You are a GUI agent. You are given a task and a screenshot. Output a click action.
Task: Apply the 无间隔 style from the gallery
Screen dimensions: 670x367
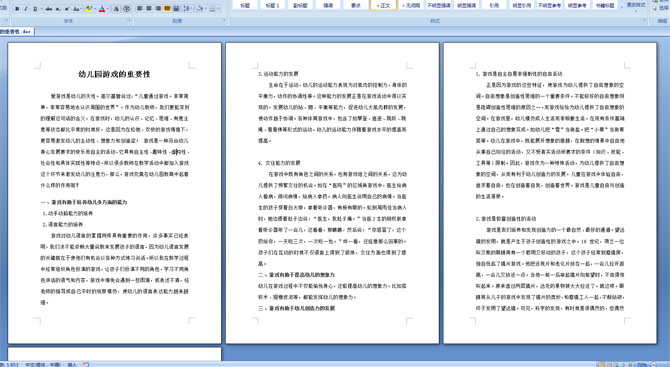[411, 6]
